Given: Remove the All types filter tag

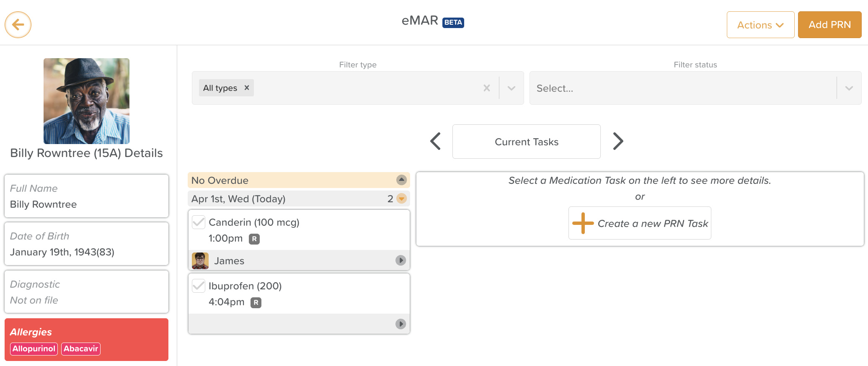Looking at the screenshot, I should point(247,88).
